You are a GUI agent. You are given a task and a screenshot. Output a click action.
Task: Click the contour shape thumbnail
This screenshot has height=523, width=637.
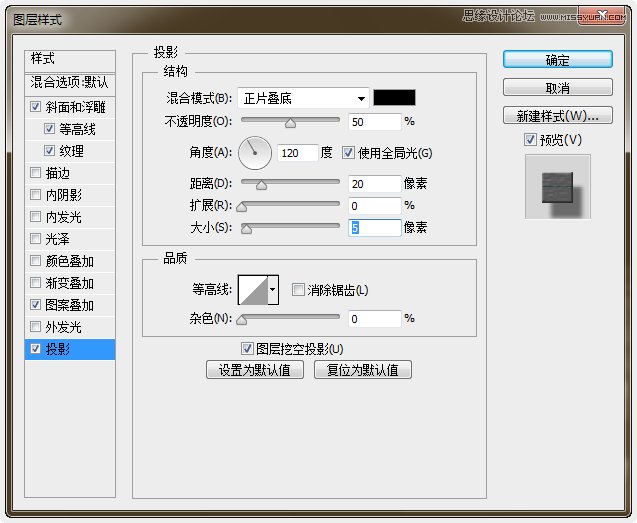coord(253,290)
